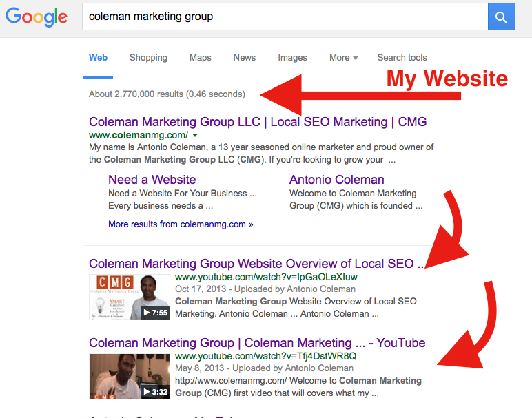The width and height of the screenshot is (532, 418).
Task: Open Search tools options
Action: (x=402, y=58)
